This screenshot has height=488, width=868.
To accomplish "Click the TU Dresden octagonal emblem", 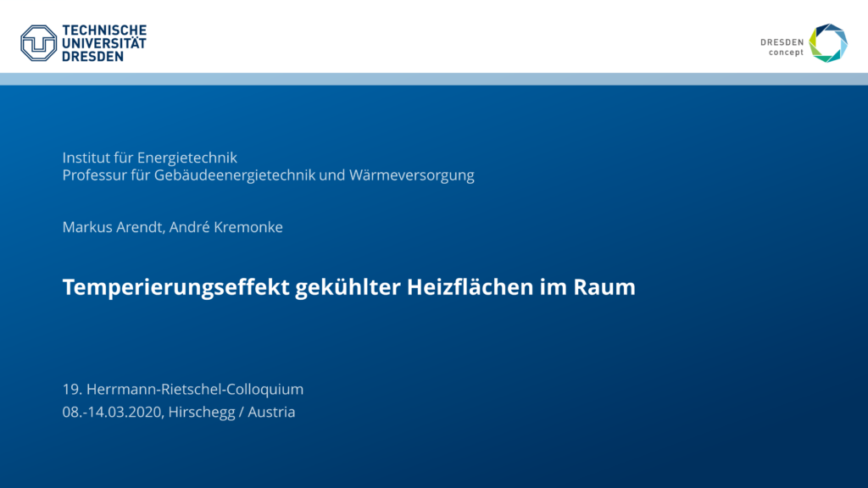I will [x=39, y=42].
